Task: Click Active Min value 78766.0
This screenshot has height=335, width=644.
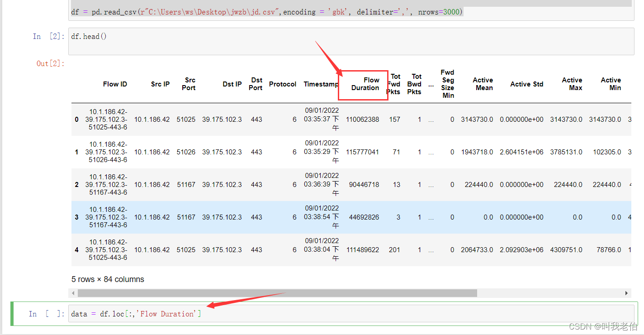Action: 609,250
